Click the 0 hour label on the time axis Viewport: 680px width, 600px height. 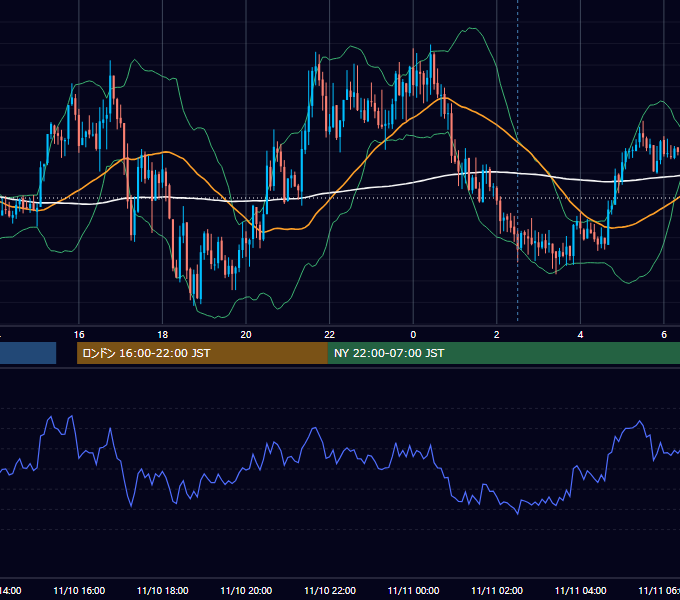[413, 335]
